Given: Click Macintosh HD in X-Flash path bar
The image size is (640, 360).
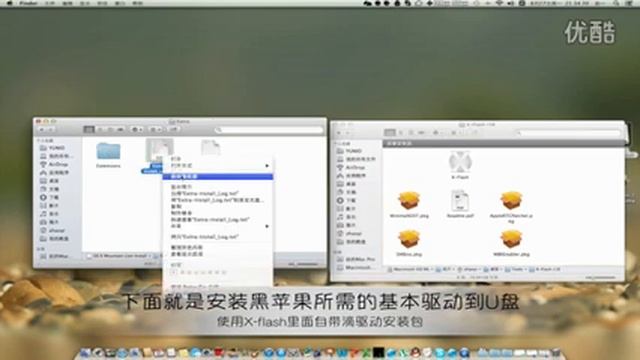Looking at the screenshot, I should (408, 269).
